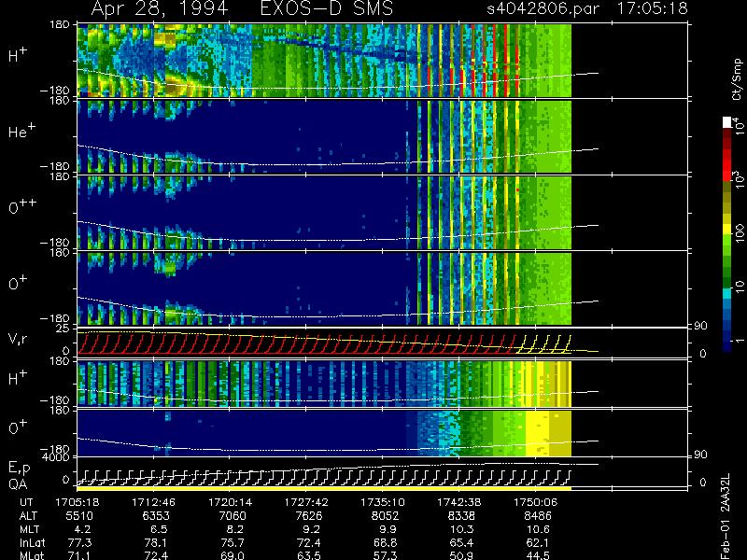Click the 'O++' panel label
Image resolution: width=747 pixels, height=560 pixels.
[21, 206]
